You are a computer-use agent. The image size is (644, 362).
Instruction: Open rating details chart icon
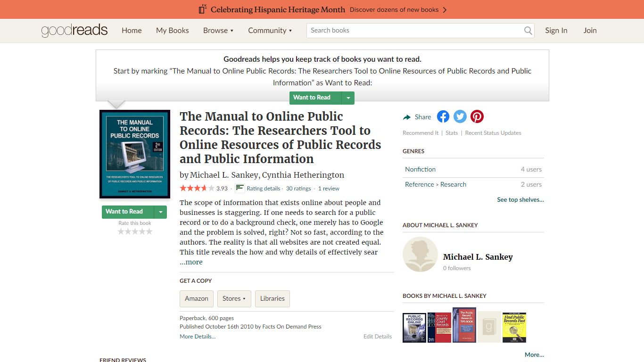pos(240,188)
